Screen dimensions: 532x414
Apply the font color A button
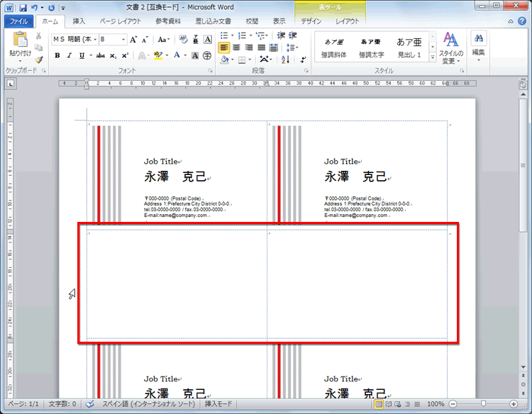point(177,55)
